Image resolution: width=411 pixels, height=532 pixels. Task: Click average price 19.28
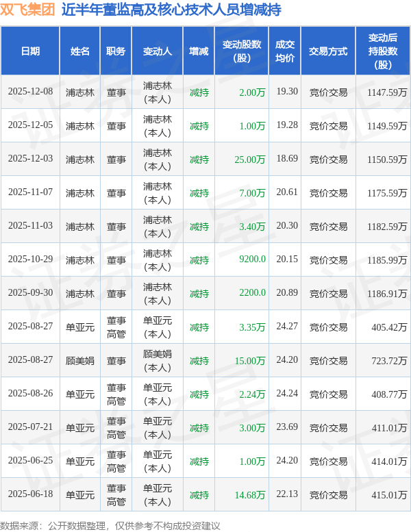point(287,125)
